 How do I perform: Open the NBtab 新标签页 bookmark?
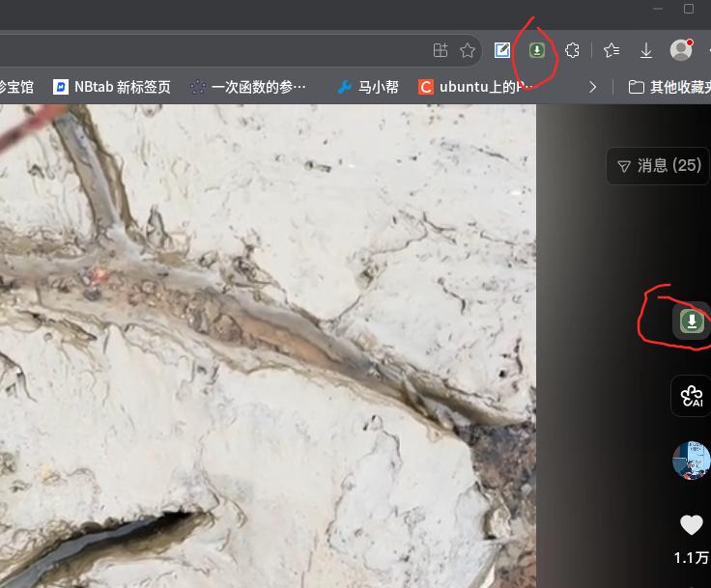click(x=111, y=87)
